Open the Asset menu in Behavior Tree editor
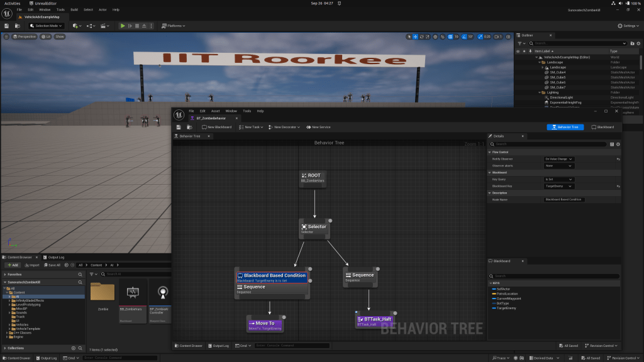644x362 pixels. pyautogui.click(x=215, y=111)
